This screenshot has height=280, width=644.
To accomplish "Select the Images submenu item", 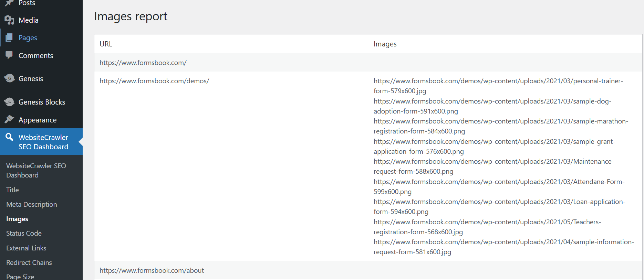I will pos(17,219).
